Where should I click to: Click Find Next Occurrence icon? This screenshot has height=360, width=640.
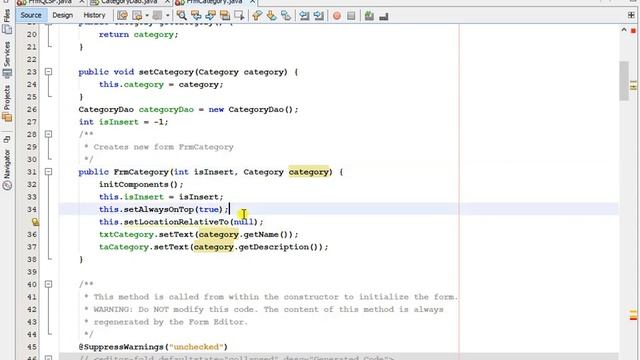pyautogui.click(x=211, y=16)
